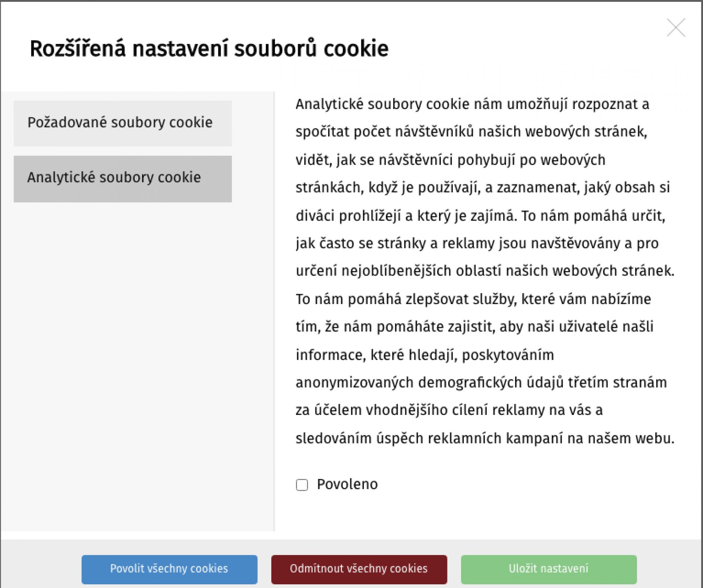Click the first line of description text
The height and width of the screenshot is (588, 703).
472,104
